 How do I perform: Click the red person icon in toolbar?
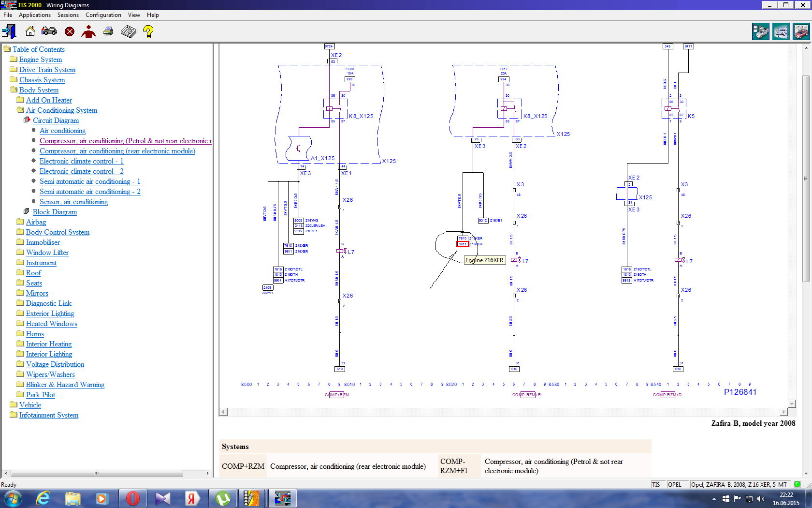tap(88, 31)
